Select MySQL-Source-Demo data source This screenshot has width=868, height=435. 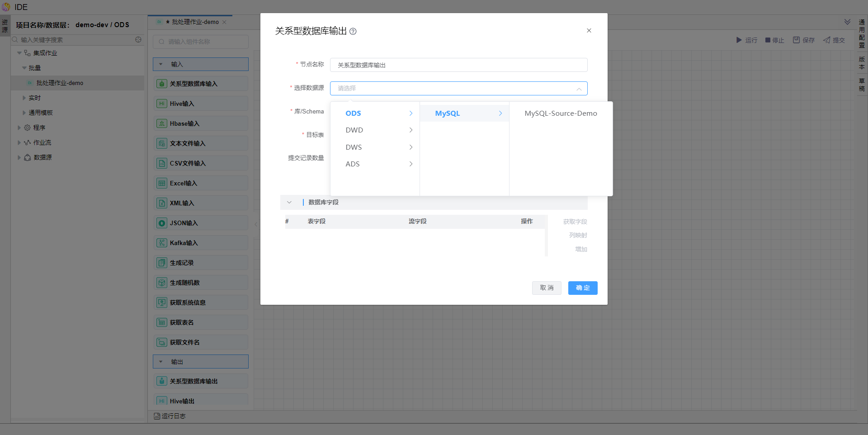(x=561, y=113)
